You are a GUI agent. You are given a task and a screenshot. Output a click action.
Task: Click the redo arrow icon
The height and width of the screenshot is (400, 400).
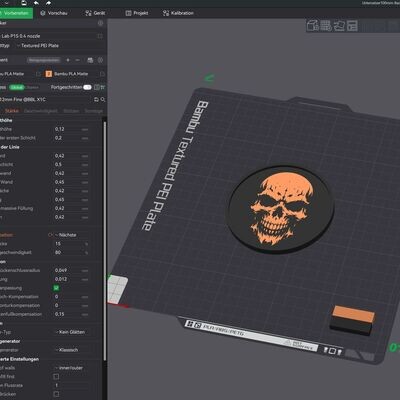(48, 3)
